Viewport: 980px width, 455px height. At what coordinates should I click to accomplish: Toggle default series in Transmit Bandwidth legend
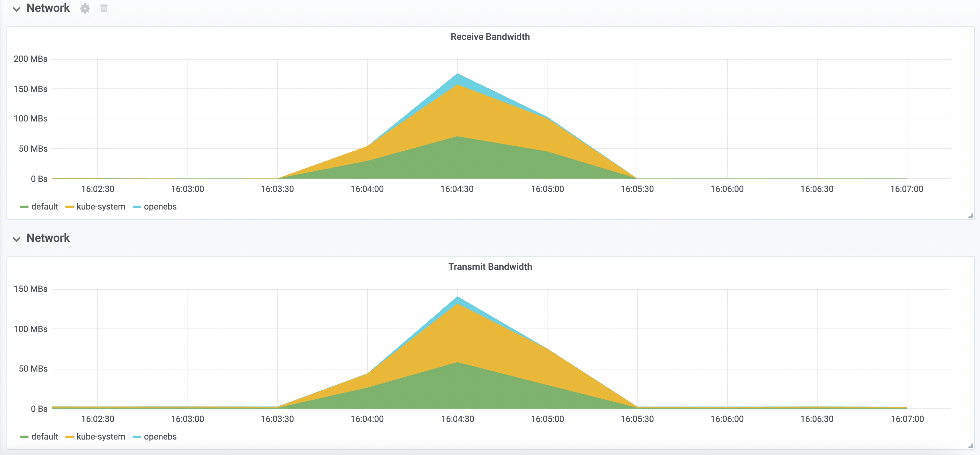45,437
